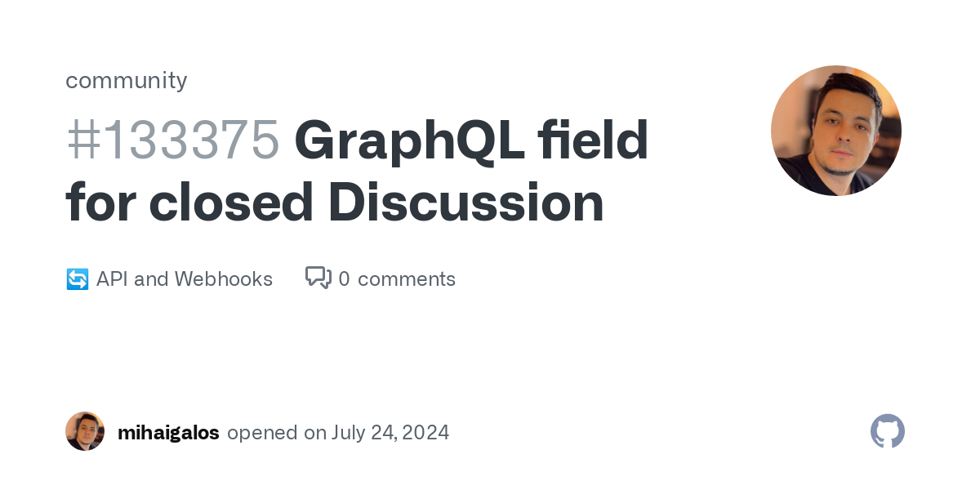This screenshot has height=490, width=980.
Task: Select the word Discussion in the title
Action: click(x=466, y=202)
